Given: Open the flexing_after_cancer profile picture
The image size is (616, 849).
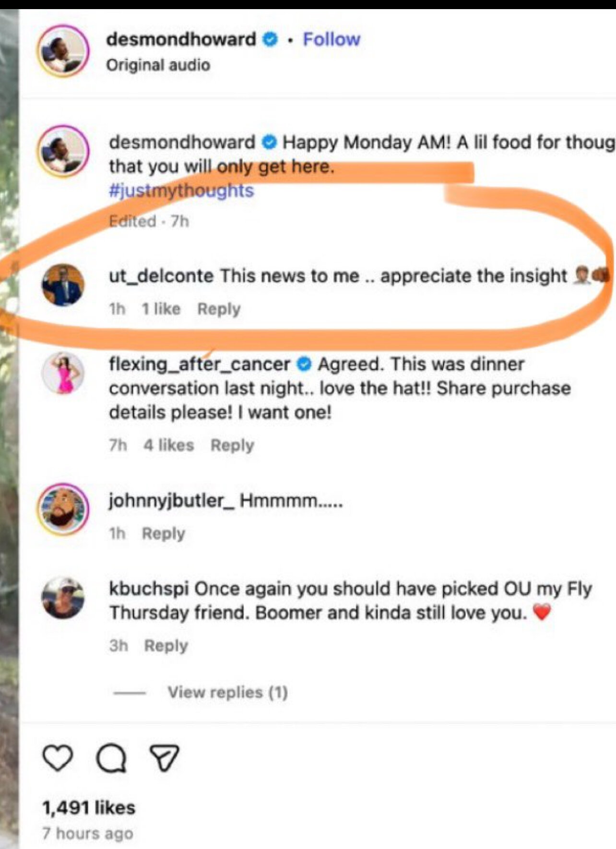Looking at the screenshot, I should click(x=63, y=373).
